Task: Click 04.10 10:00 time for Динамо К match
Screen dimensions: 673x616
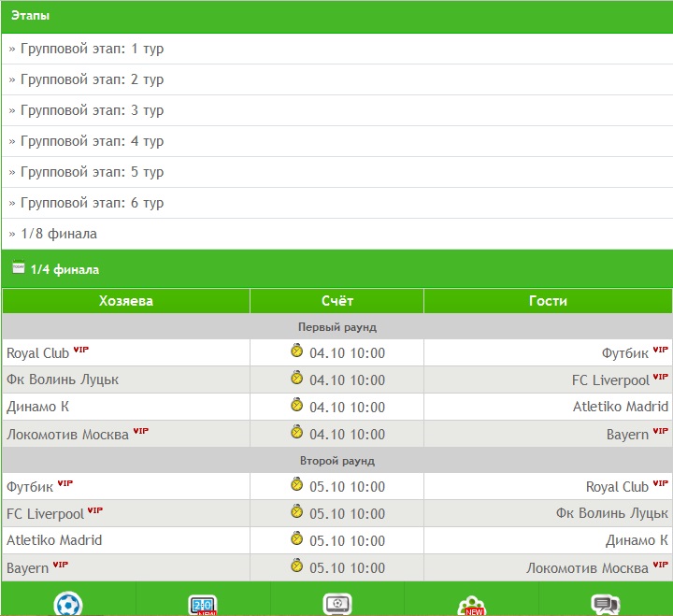Action: 347,408
